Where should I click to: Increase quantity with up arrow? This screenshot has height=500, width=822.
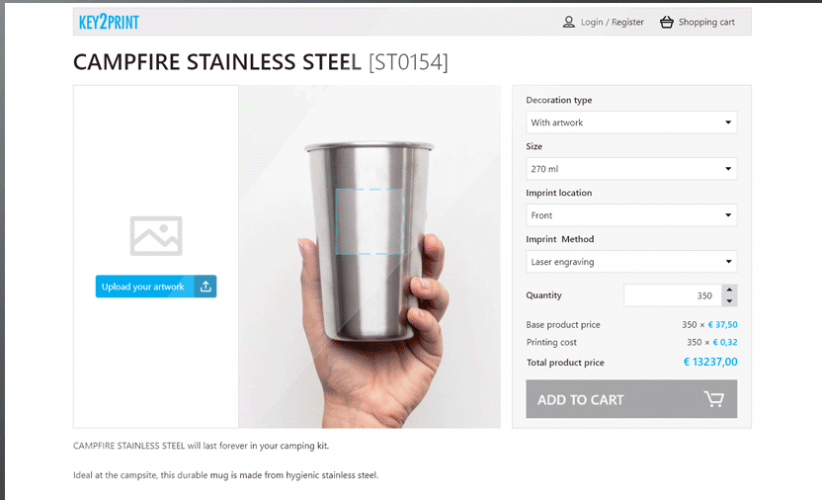[730, 290]
